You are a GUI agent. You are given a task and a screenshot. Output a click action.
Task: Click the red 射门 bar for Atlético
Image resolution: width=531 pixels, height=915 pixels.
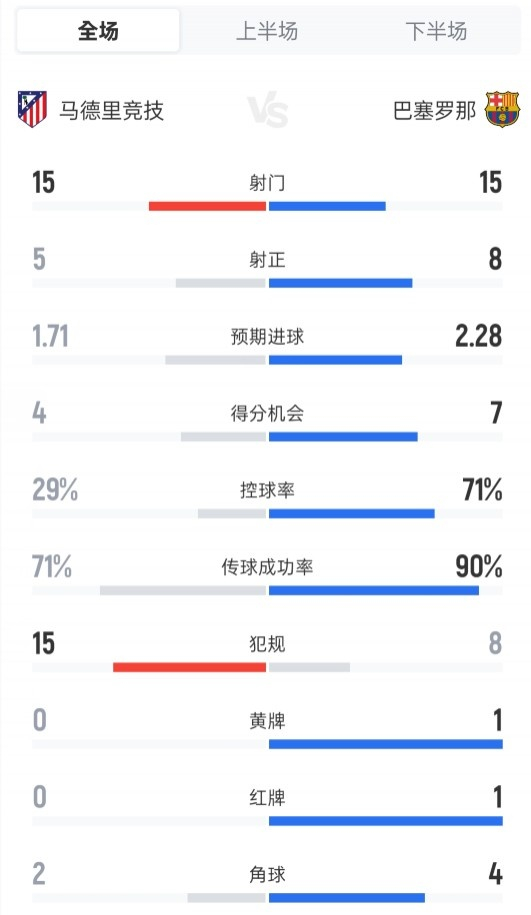click(x=207, y=206)
